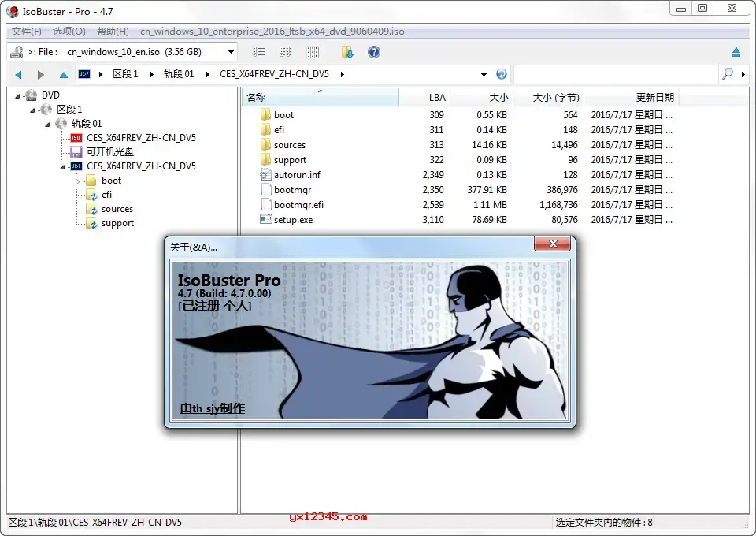Click the UDF icon in breadcrumb bar
The height and width of the screenshot is (536, 756).
point(84,74)
